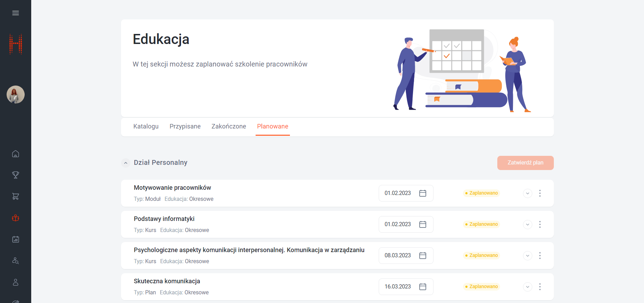Open the person profile icon in sidebar
The height and width of the screenshot is (303, 644).
click(16, 282)
